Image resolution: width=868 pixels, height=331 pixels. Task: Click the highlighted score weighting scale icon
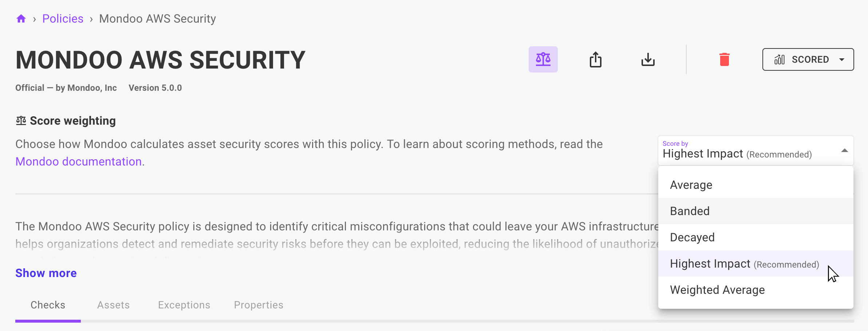coord(543,59)
